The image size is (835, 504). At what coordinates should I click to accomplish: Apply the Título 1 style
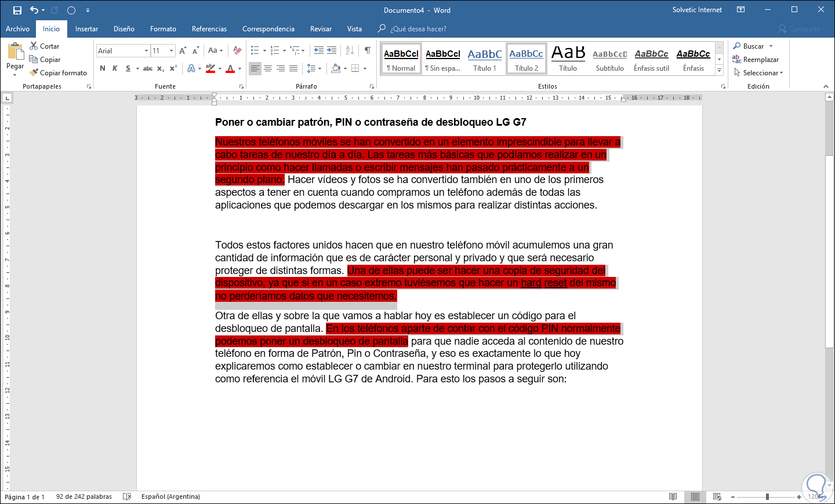(485, 59)
